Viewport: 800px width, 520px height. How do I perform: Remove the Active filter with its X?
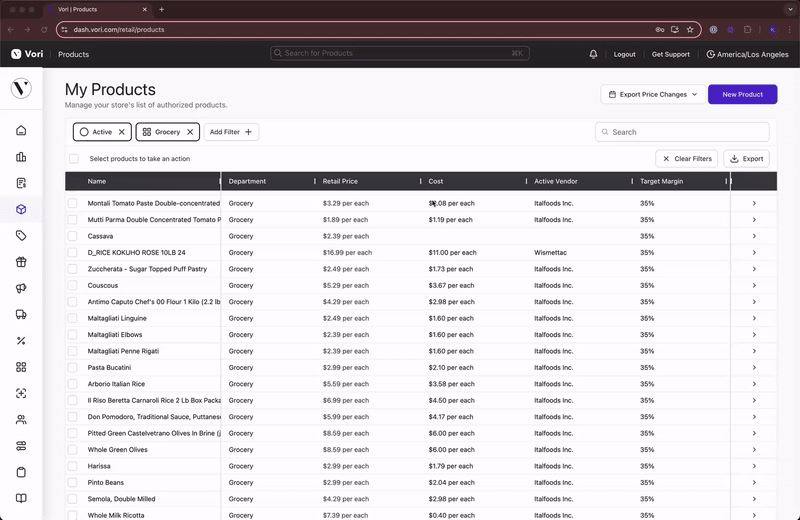[x=122, y=132]
